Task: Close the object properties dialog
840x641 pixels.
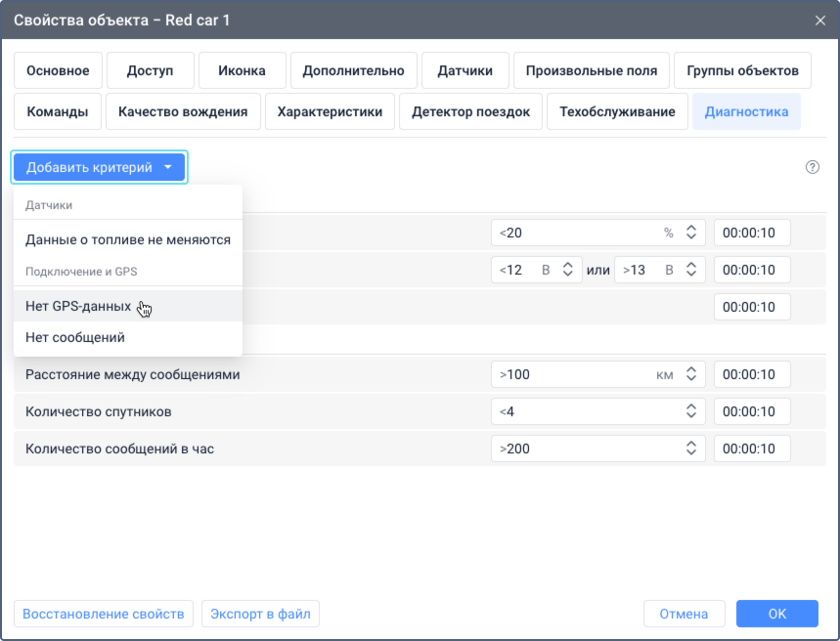Action: click(819, 20)
